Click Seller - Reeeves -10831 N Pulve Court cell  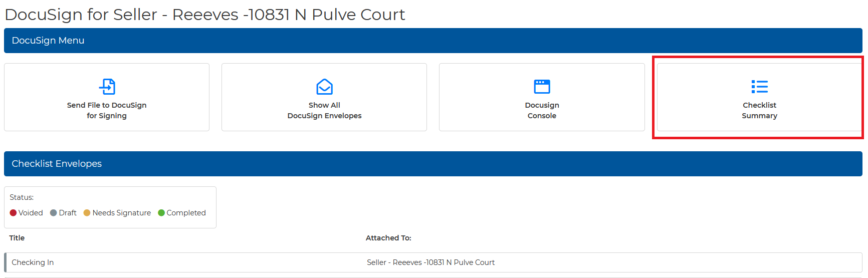tap(430, 262)
